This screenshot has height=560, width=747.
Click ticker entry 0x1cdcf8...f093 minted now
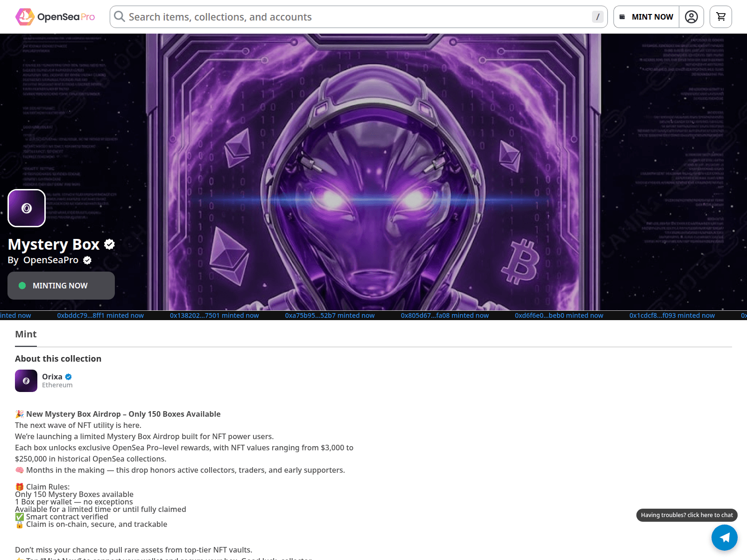tap(672, 315)
